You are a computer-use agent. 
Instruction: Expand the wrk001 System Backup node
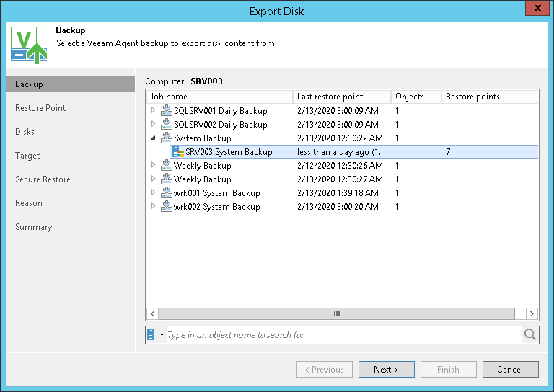point(153,192)
